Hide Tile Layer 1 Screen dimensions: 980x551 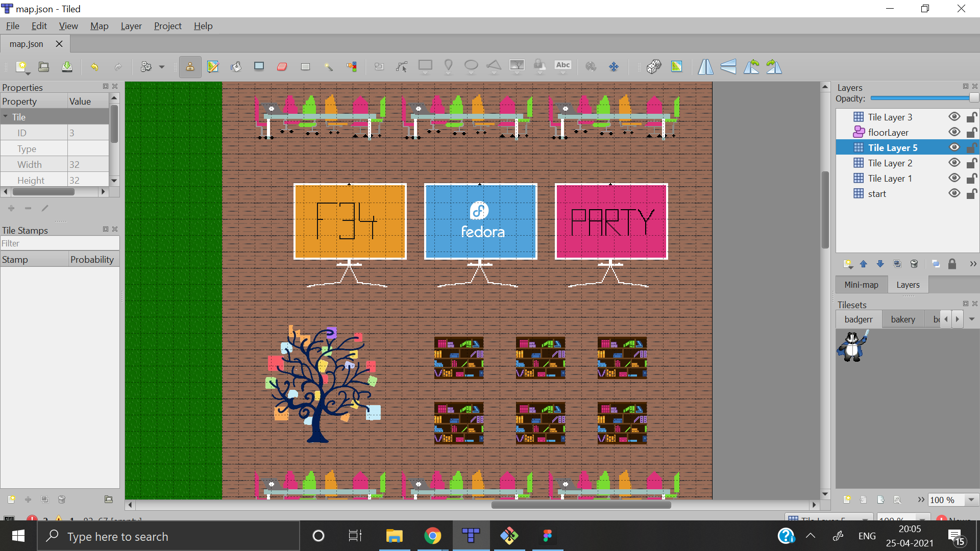coord(954,178)
